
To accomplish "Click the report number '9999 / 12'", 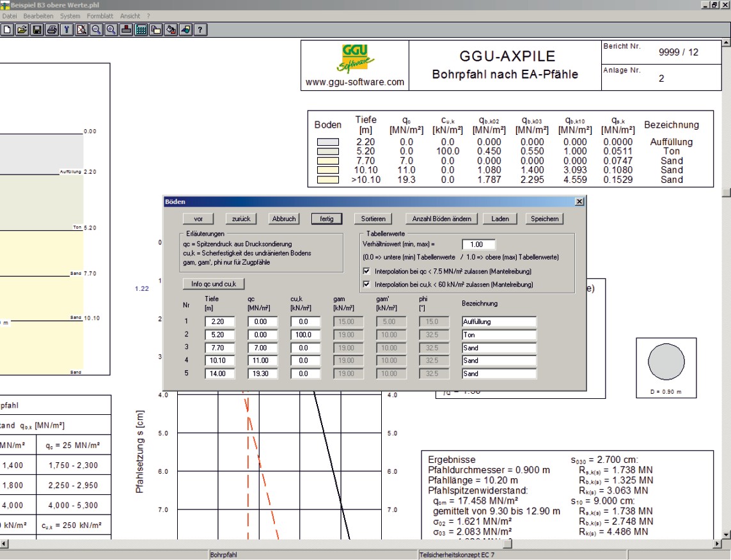I will click(679, 52).
